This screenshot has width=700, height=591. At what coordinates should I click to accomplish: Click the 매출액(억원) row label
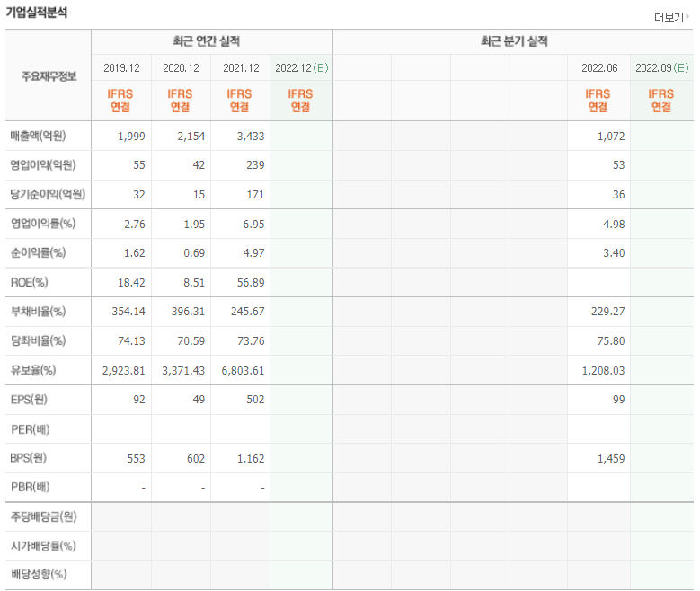[38, 136]
